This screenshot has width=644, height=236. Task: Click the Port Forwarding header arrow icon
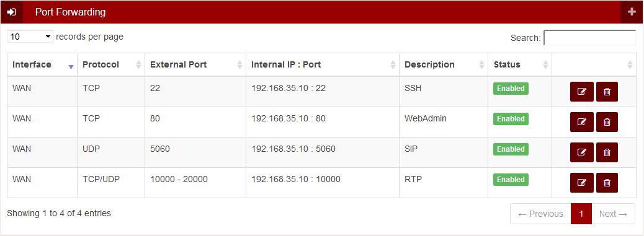click(12, 12)
